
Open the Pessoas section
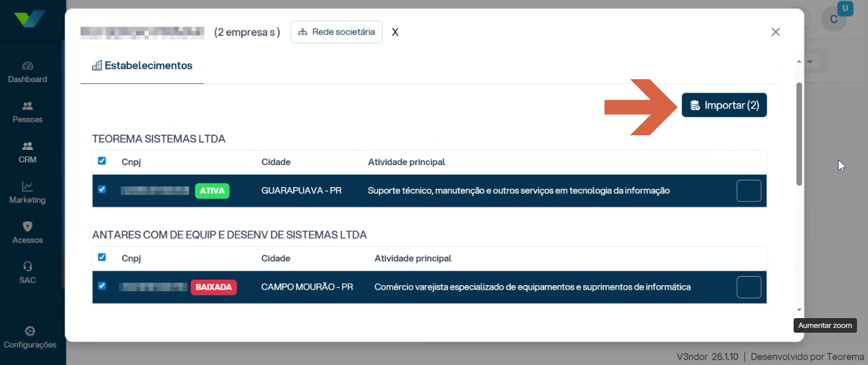pos(27,113)
